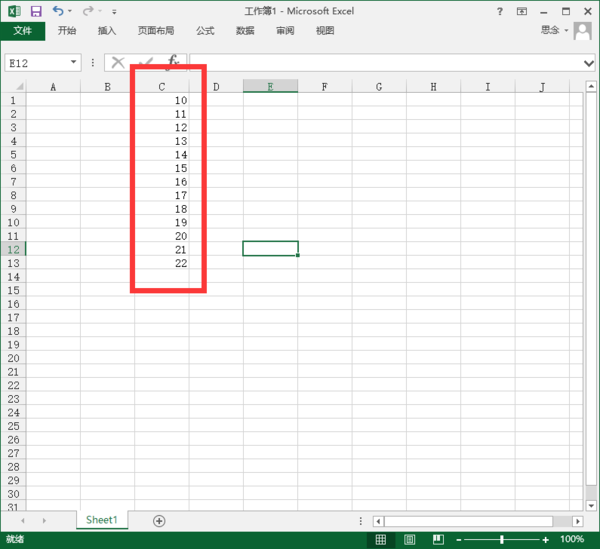The height and width of the screenshot is (549, 600).
Task: Open the 公式 (Formulas) ribbon tab
Action: [205, 31]
